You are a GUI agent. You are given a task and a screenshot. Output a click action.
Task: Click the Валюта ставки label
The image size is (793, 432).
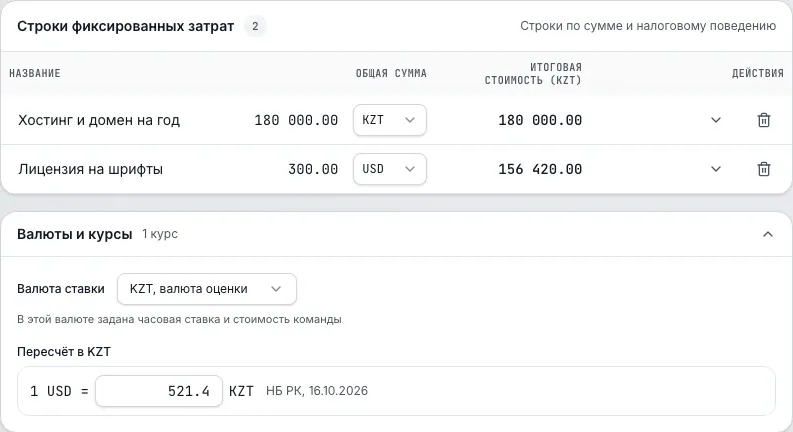[61, 289]
